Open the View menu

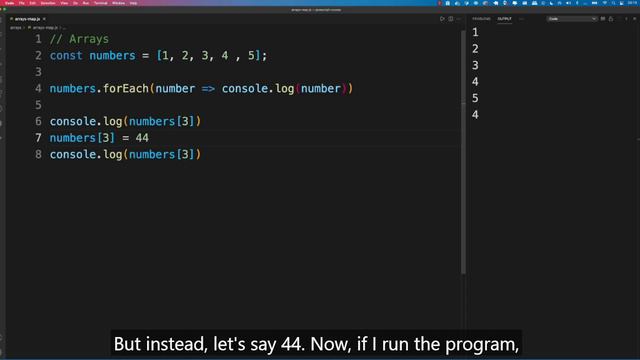[64, 3]
